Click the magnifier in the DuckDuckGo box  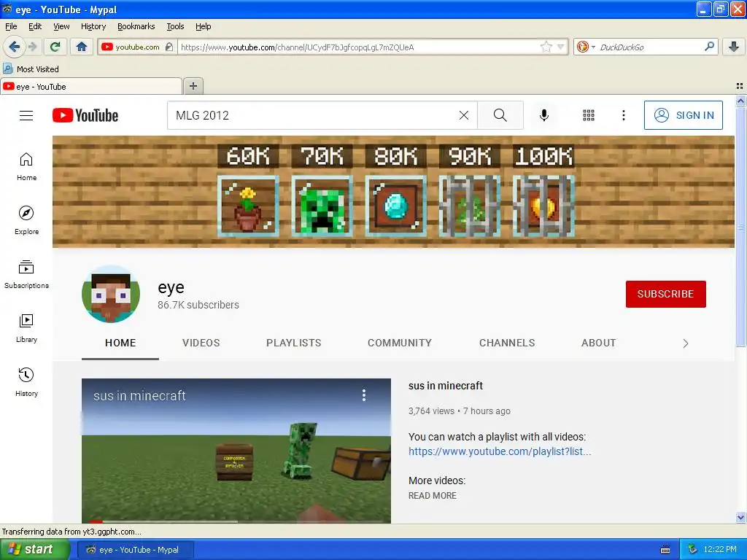click(x=709, y=47)
